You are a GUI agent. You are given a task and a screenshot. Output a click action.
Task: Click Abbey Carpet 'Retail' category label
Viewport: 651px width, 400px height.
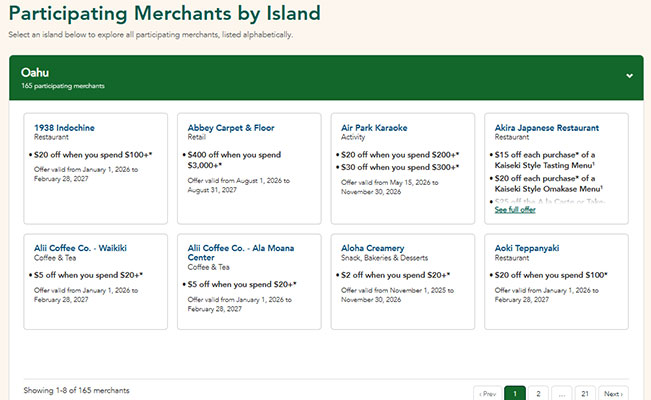pos(196,137)
